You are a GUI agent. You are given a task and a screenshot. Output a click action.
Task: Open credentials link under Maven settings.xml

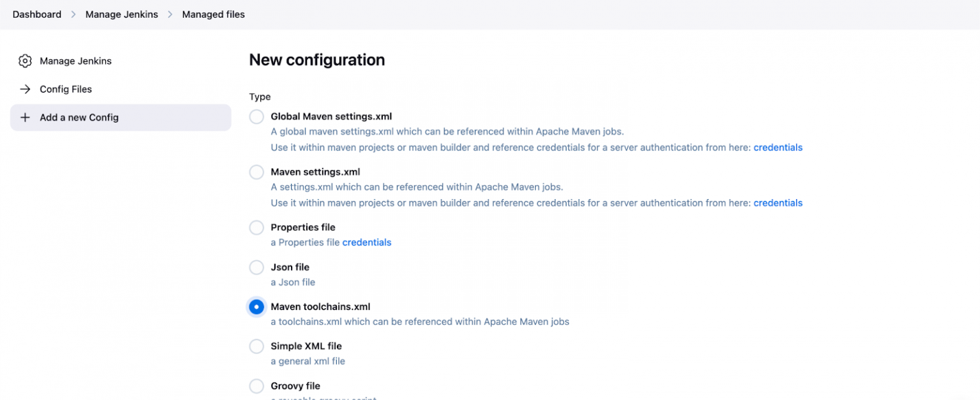(x=778, y=203)
